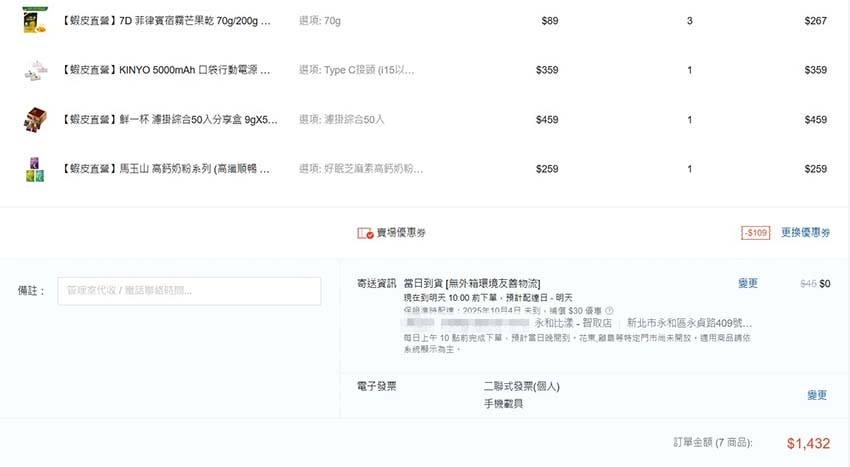The image size is (850, 467).
Task: Select product name 鮮一杯 濾掛綜合50入分享盒
Action: (170, 119)
